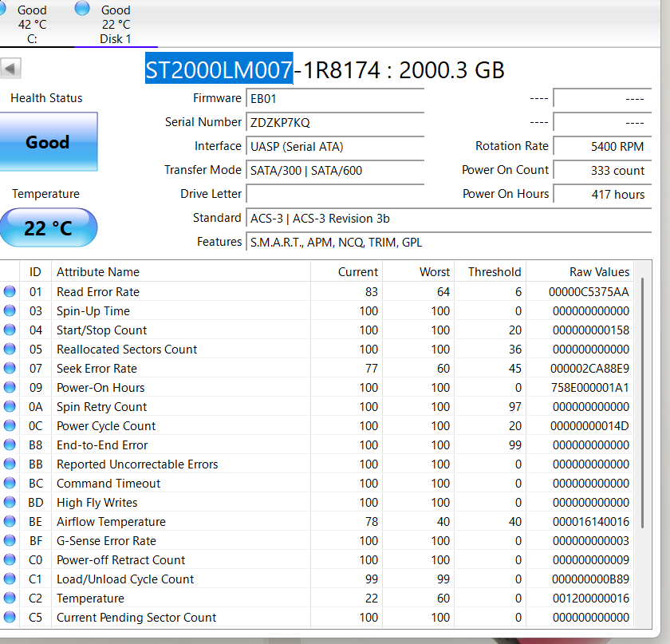Select the Spin Retry Count attribute name

pyautogui.click(x=102, y=407)
